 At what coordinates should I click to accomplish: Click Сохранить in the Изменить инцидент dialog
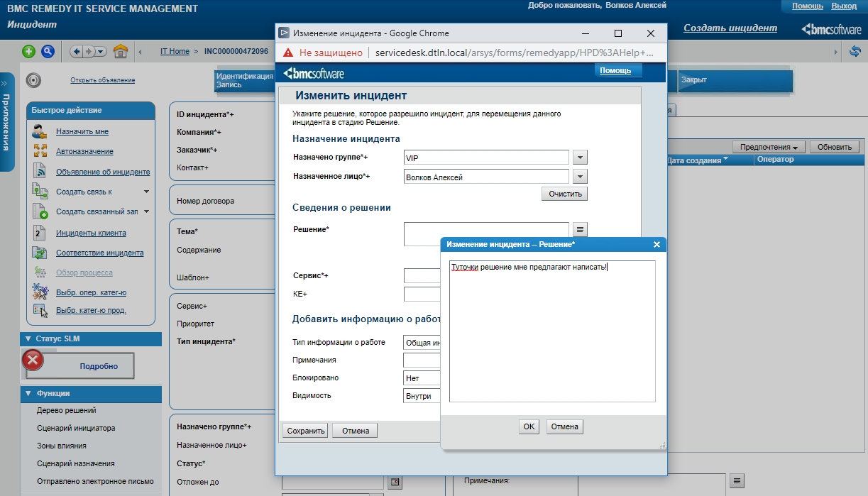click(x=305, y=430)
